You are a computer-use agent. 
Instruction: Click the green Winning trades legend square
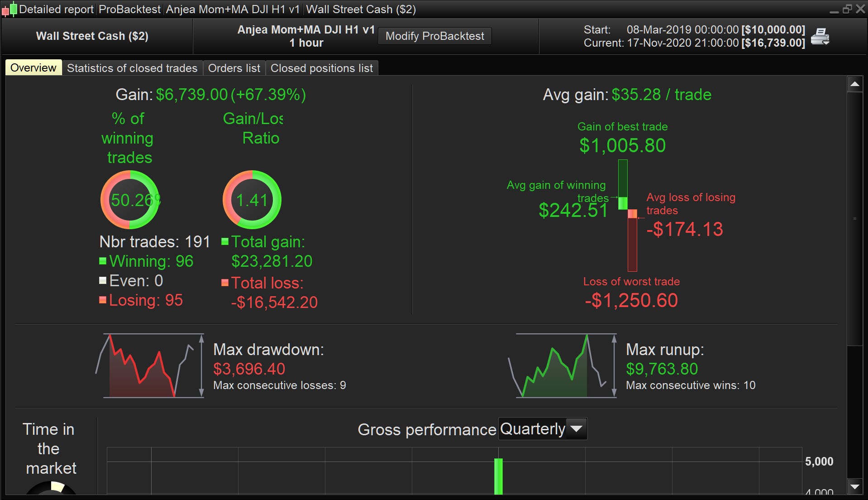103,261
